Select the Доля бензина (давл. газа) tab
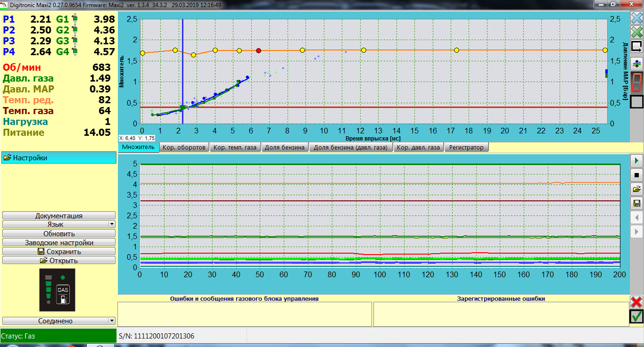644x347 pixels. (351, 148)
